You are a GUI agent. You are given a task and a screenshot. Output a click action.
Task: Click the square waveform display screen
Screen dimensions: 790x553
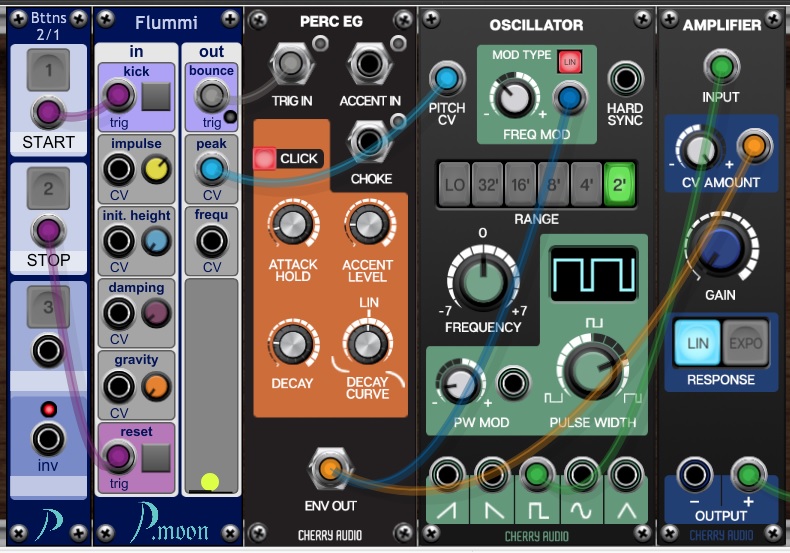point(594,273)
